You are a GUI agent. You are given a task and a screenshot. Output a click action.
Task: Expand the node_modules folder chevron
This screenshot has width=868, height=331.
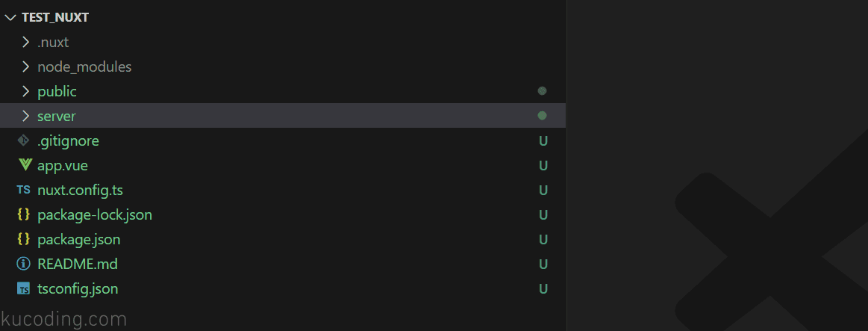(x=25, y=67)
